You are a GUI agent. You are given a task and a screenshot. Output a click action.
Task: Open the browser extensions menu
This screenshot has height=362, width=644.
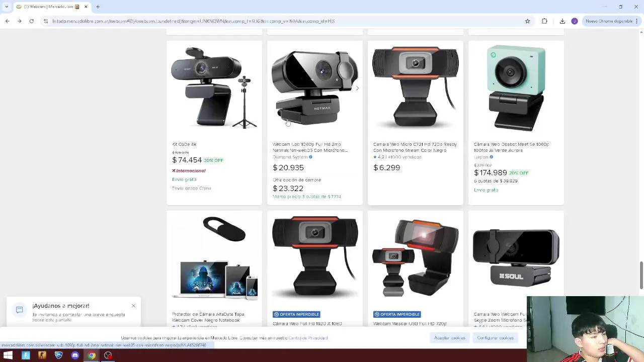tap(544, 21)
